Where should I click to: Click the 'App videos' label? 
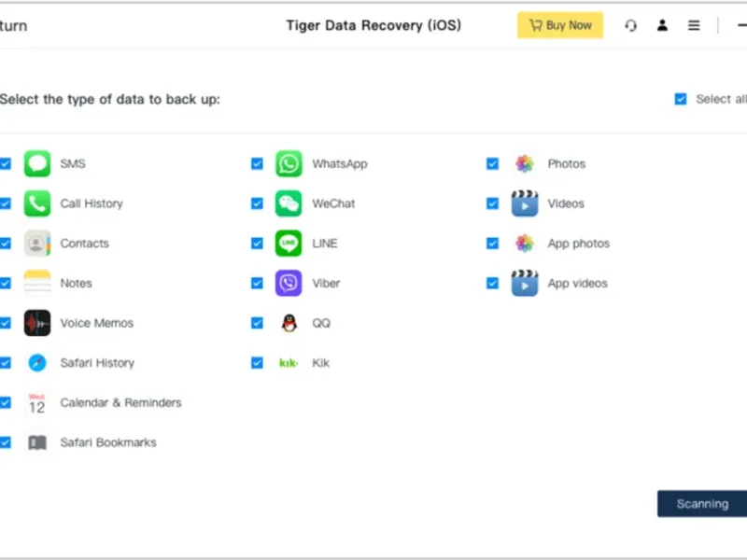point(577,284)
